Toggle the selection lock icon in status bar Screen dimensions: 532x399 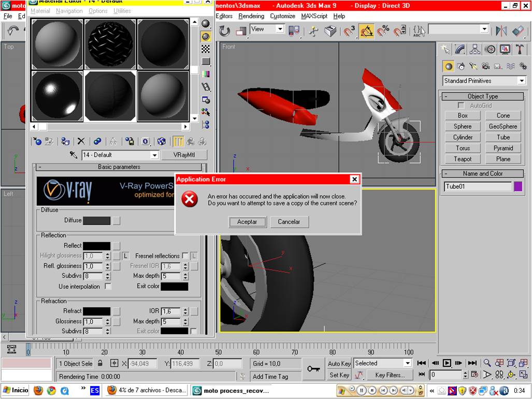tap(100, 363)
